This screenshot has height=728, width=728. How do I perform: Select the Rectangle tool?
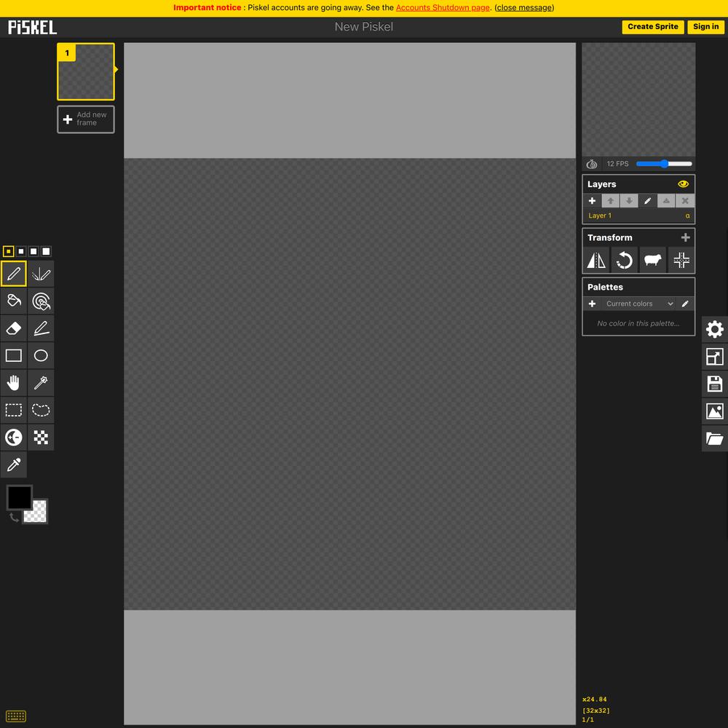(x=13, y=356)
